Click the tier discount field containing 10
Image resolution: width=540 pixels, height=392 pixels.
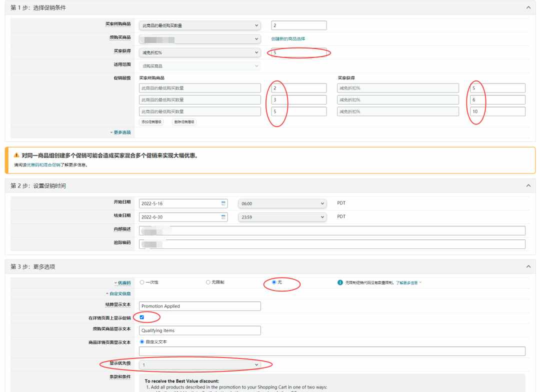click(497, 111)
